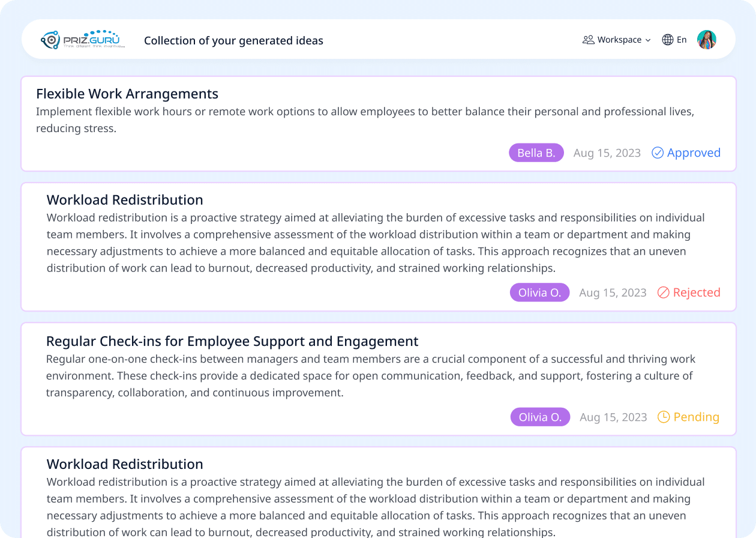The image size is (756, 538).
Task: Open the first Workload Redistribution idea
Action: [125, 199]
